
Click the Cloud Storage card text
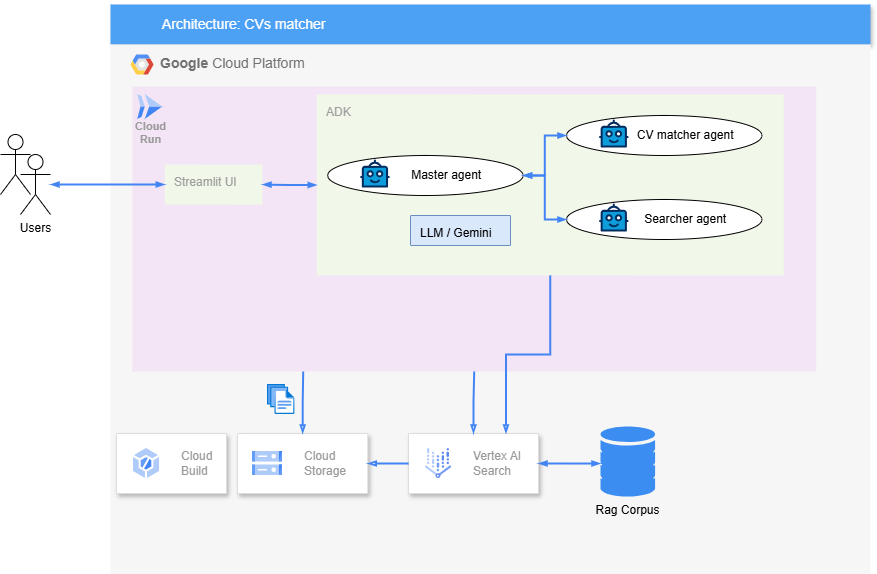[324, 463]
